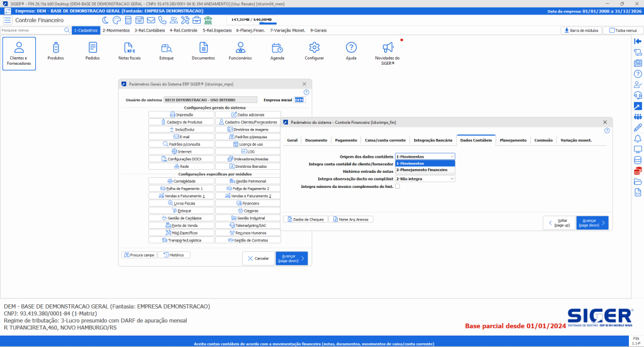644x347 pixels.
Task: Open Pedidos module icon
Action: tap(93, 52)
